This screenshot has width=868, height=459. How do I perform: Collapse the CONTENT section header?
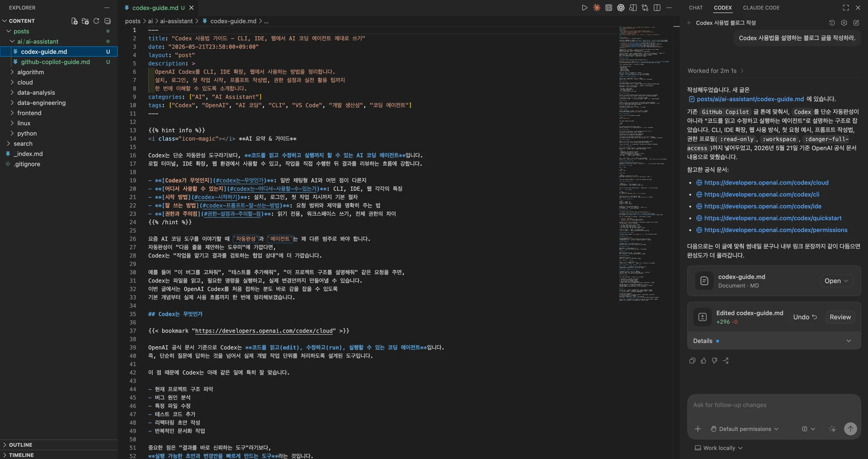(x=59, y=21)
